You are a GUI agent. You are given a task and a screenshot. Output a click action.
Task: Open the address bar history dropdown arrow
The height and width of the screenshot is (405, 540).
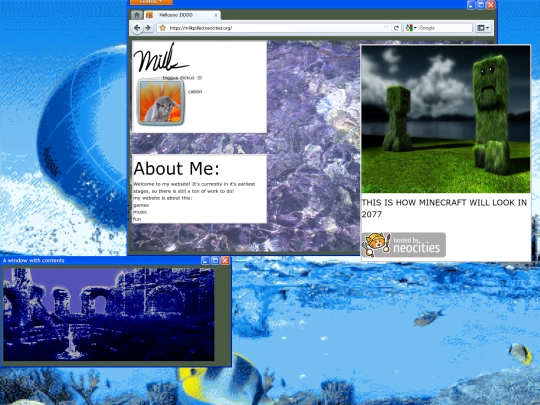click(386, 28)
